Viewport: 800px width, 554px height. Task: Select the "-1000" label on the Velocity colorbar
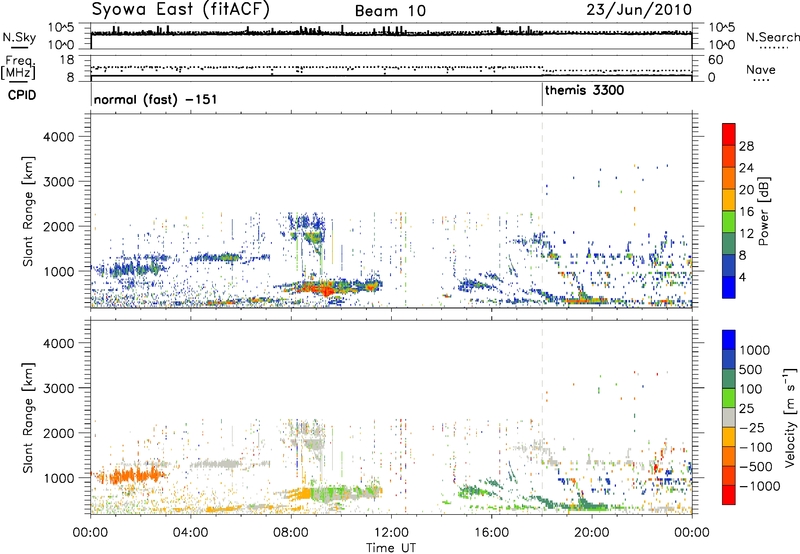coord(759,486)
